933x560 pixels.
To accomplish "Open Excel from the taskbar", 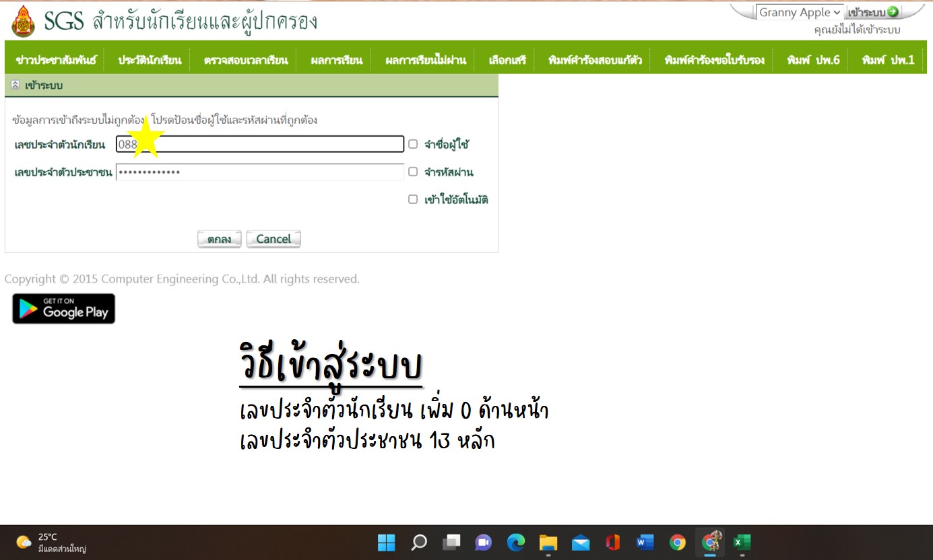I will point(742,542).
